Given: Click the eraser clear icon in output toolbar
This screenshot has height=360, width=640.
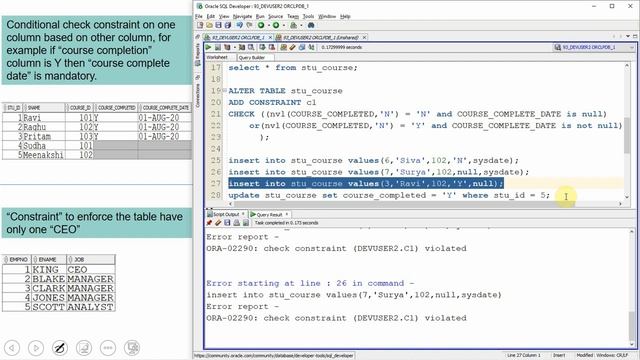Looking at the screenshot, I should tap(218, 223).
